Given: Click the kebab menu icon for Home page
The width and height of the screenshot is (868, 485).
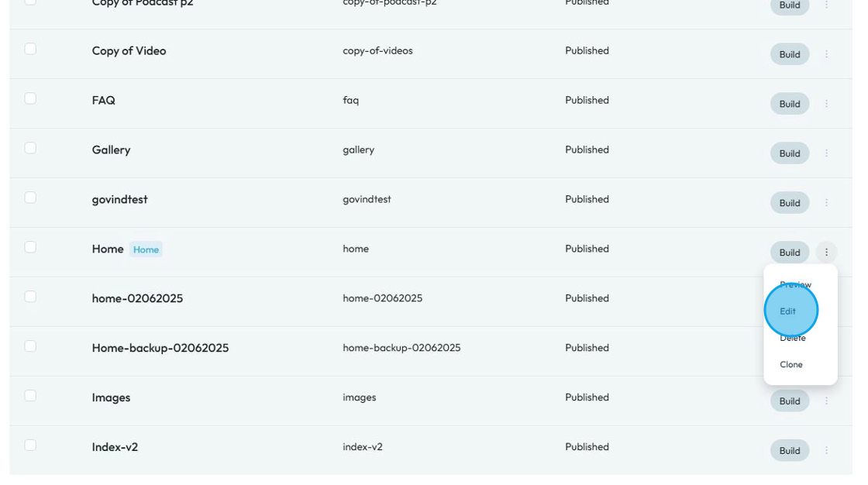Looking at the screenshot, I should tap(826, 253).
